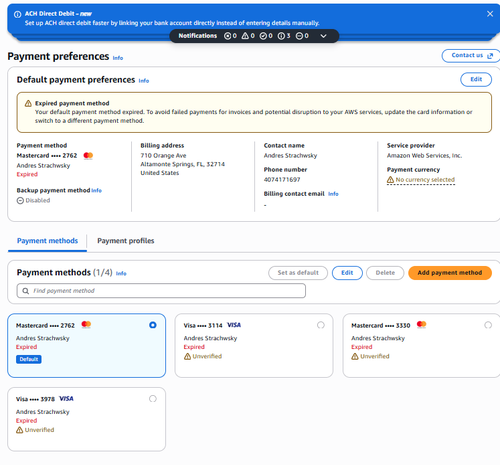
Task: Click warning icon in Expired payment method alert
Action: pyautogui.click(x=28, y=103)
